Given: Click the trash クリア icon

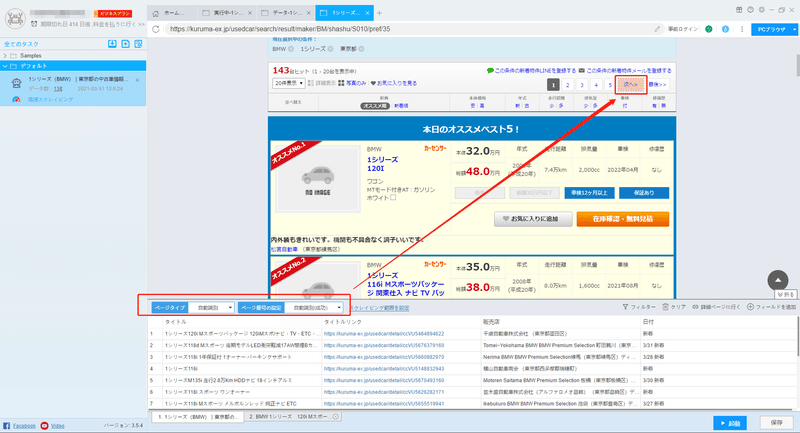Looking at the screenshot, I should click(665, 307).
